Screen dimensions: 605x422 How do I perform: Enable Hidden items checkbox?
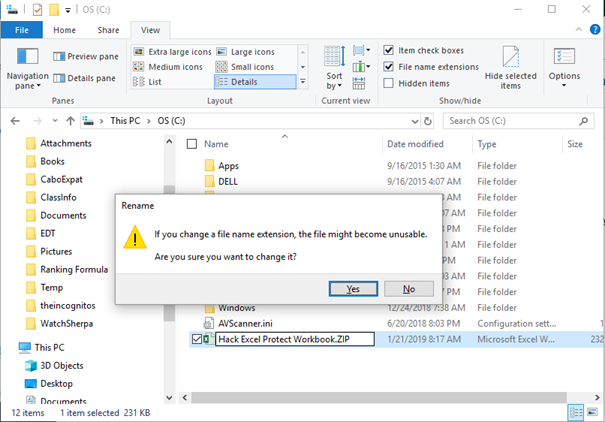[389, 83]
